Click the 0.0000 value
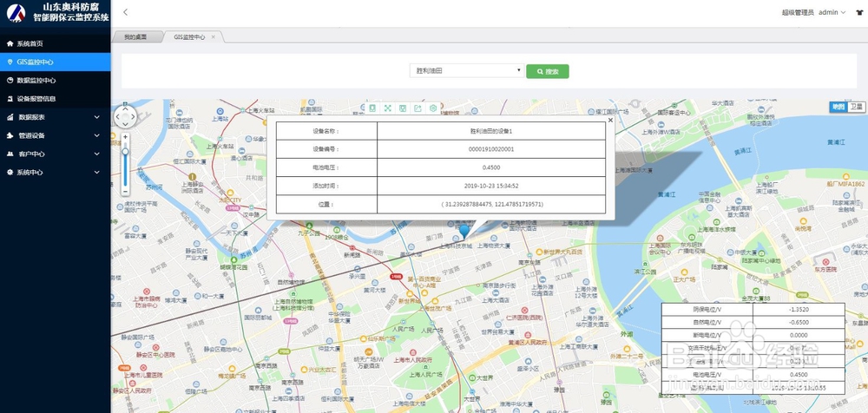This screenshot has height=413, width=868. tap(799, 336)
